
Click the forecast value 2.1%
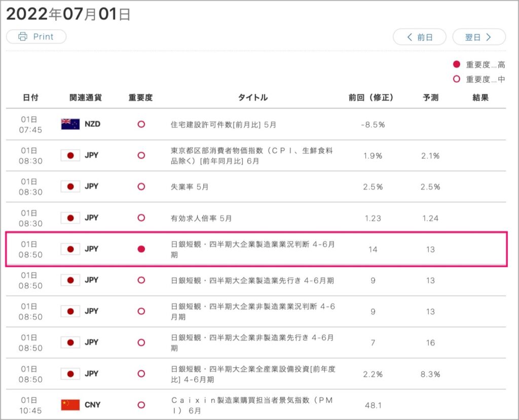pos(430,156)
